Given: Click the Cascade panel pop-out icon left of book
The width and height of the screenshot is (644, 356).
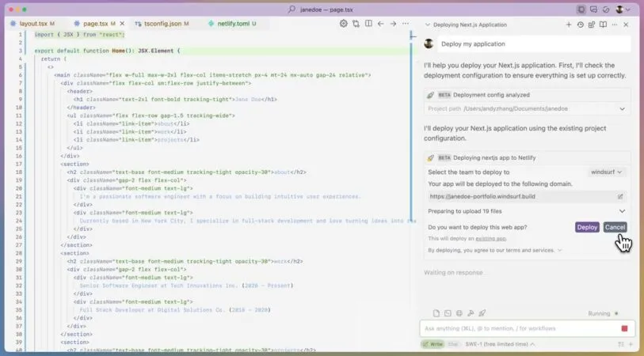Looking at the screenshot, I should click(592, 25).
